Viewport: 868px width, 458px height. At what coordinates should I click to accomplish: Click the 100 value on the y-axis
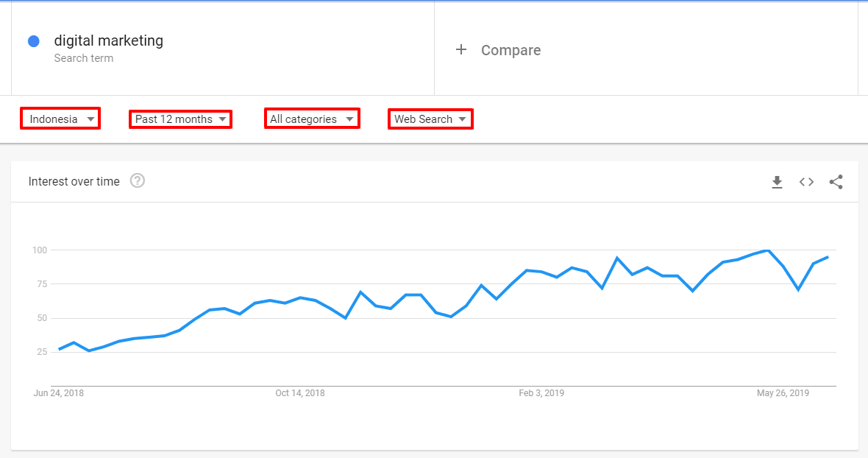(39, 250)
